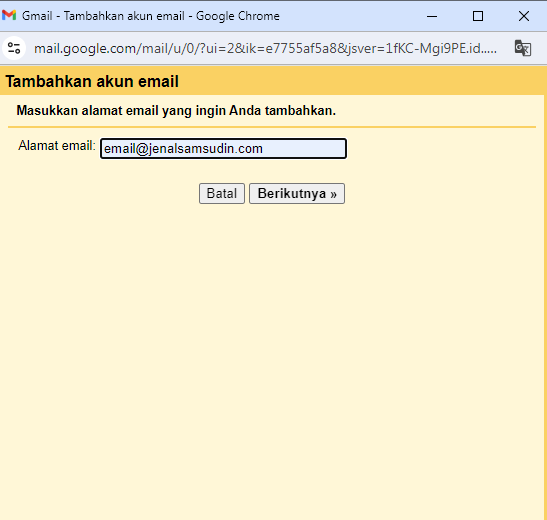This screenshot has width=547, height=520.
Task: Click Berikutnya to continue
Action: click(x=297, y=194)
